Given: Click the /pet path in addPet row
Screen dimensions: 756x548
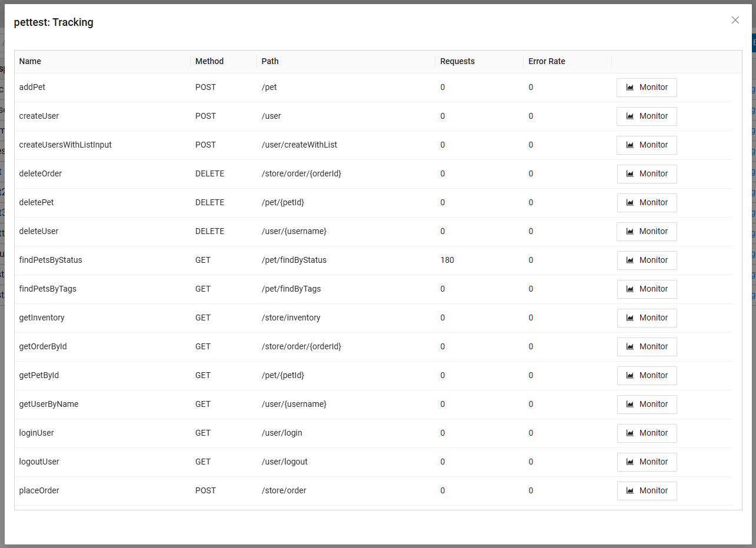Looking at the screenshot, I should click(x=269, y=87).
